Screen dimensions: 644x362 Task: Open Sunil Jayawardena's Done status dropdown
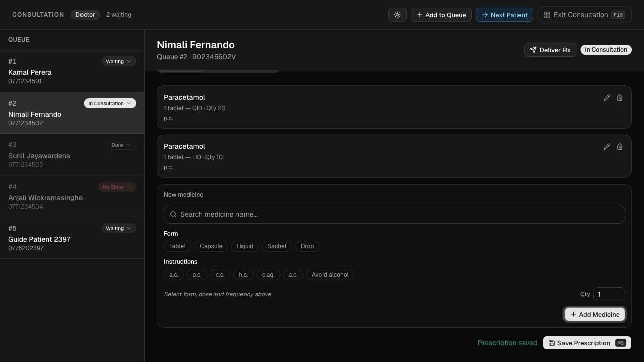(x=121, y=145)
